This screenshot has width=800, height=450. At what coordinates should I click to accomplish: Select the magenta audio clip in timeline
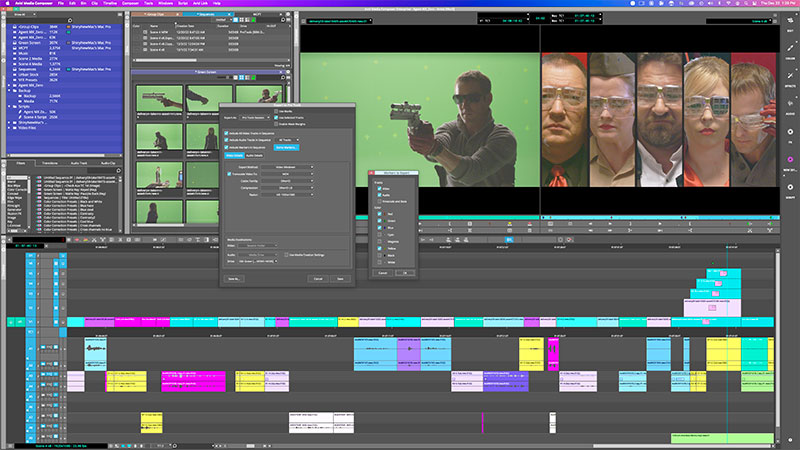coord(193,381)
